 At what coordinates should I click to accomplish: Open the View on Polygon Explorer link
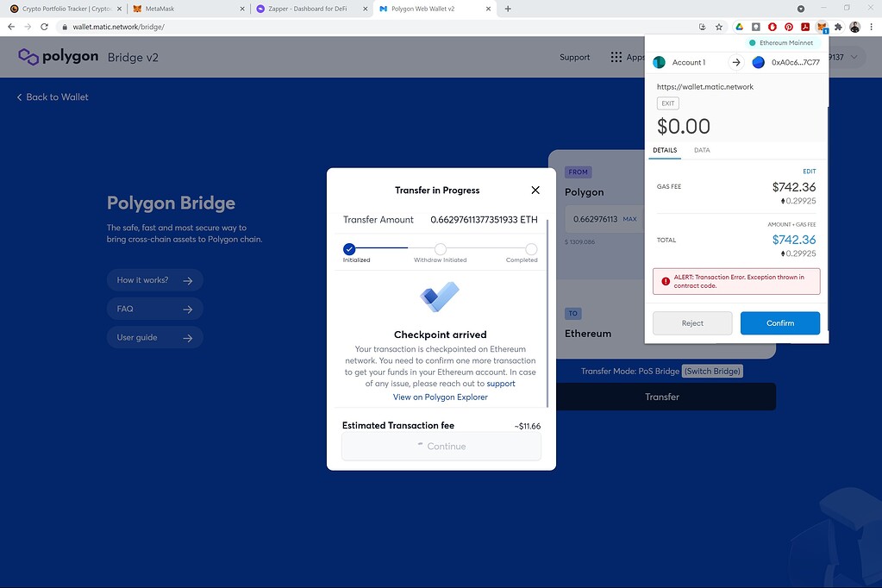pos(440,397)
